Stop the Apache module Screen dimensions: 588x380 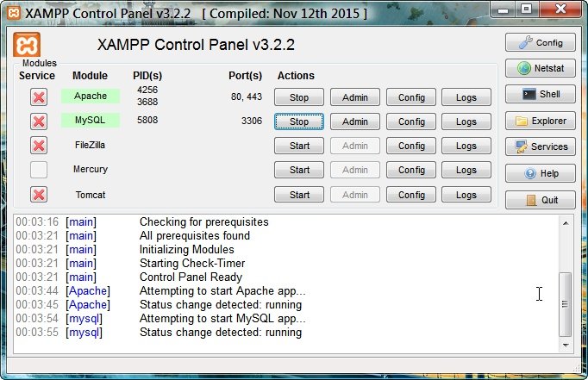point(299,97)
